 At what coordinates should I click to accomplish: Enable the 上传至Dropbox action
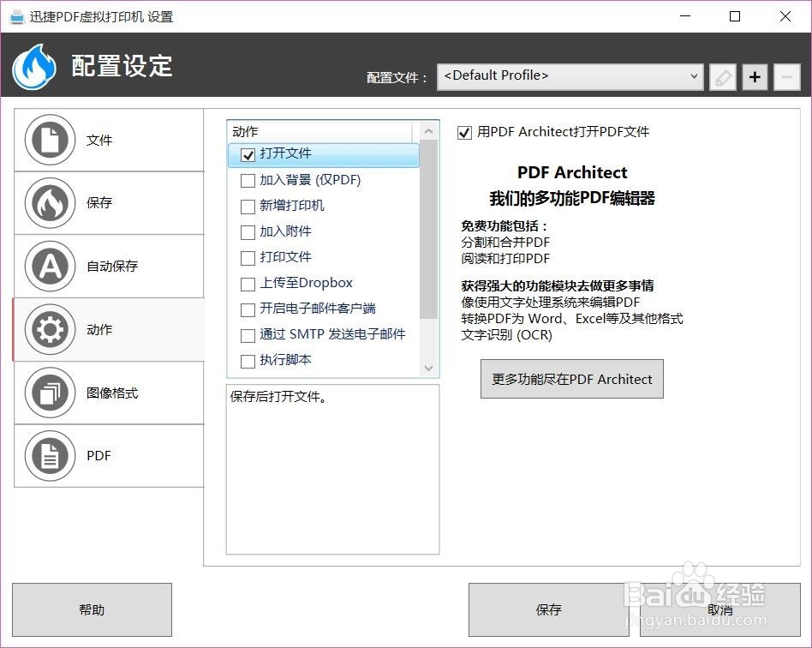(248, 284)
